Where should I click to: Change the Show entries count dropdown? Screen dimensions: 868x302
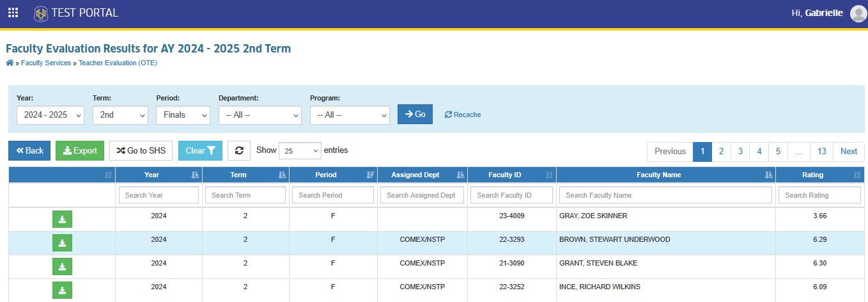point(300,151)
